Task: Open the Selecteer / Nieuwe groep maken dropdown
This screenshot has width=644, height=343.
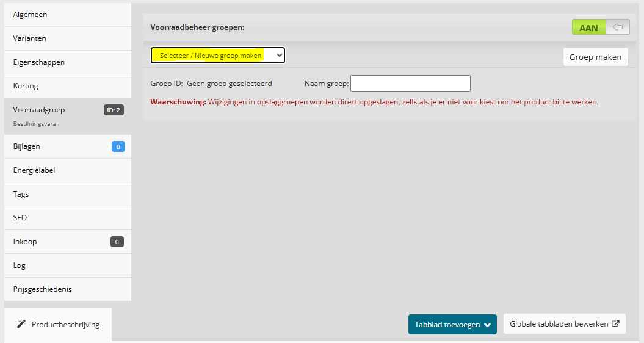Action: tap(218, 56)
